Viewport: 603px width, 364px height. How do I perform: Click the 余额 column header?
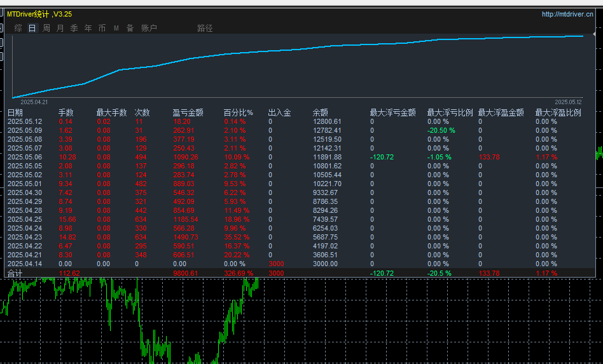click(x=321, y=112)
